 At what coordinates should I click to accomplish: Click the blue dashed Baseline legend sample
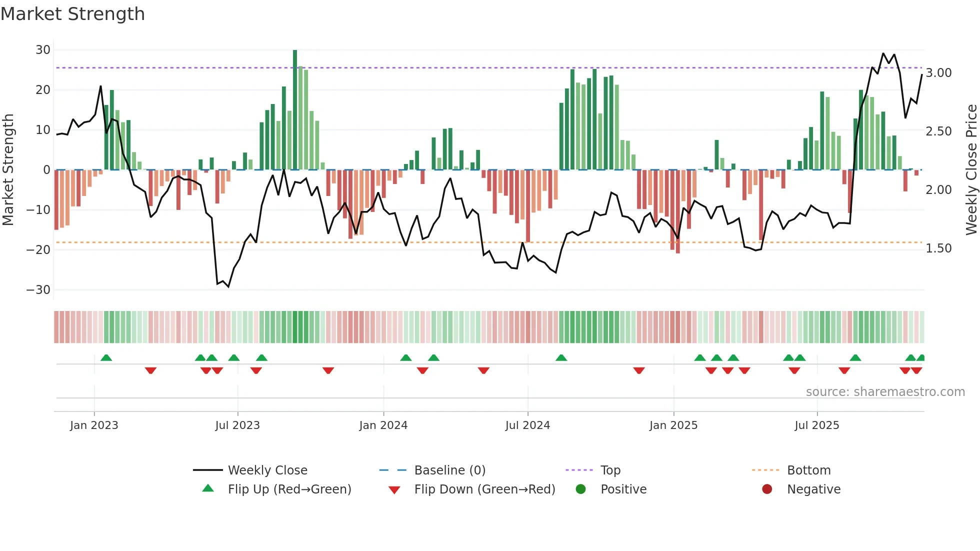click(393, 470)
